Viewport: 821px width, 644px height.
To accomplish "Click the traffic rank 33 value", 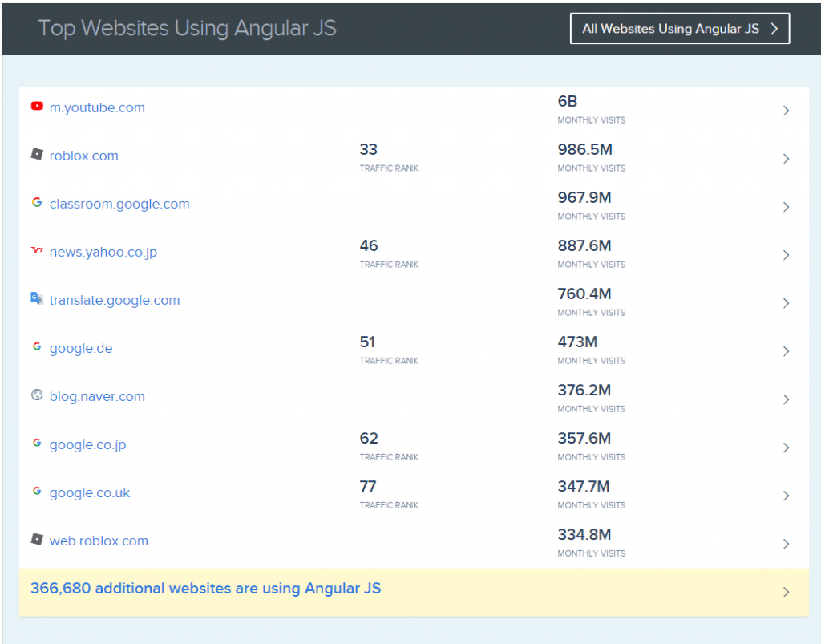I will [369, 150].
